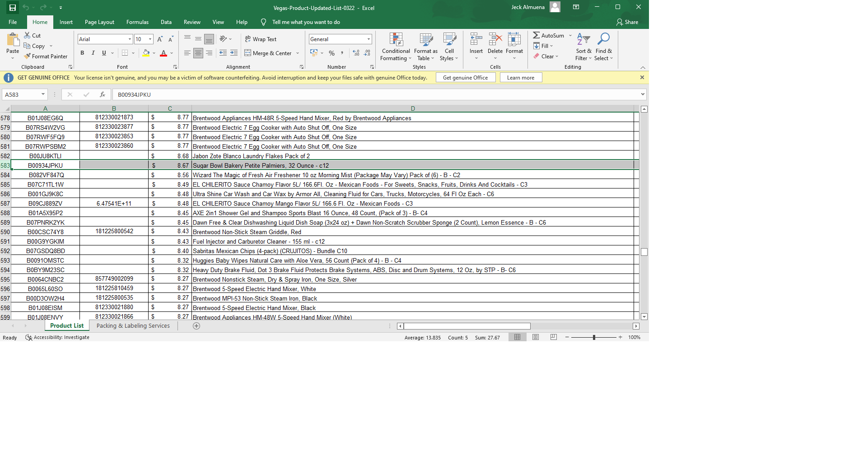Apply Comma Style format
The image size is (868, 471).
click(x=342, y=53)
